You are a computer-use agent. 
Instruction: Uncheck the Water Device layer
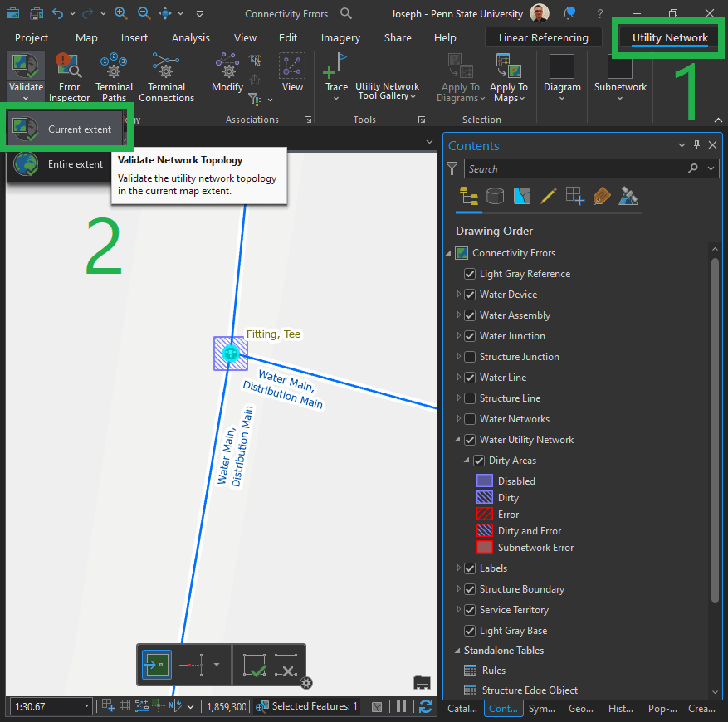click(470, 295)
